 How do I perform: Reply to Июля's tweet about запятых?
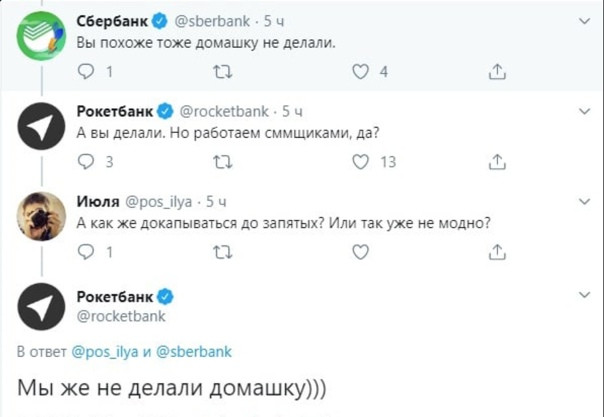point(85,253)
